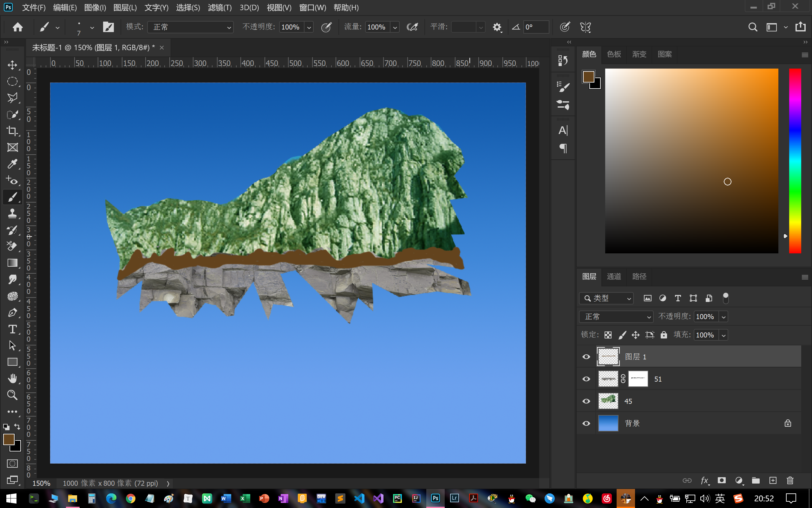Hide the 背景 layer
Viewport: 812px width, 508px height.
coord(586,423)
